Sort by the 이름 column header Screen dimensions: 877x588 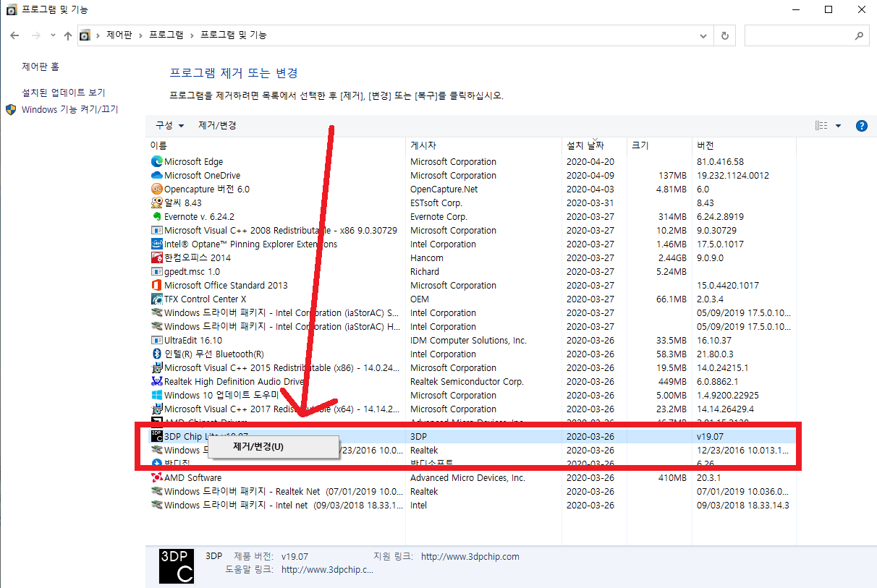[x=276, y=145]
